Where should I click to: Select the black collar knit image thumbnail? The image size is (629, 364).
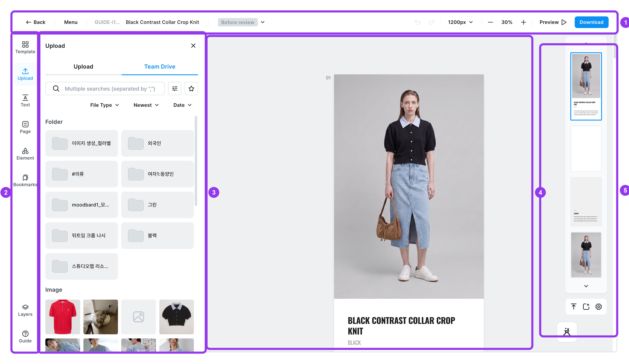click(x=176, y=317)
